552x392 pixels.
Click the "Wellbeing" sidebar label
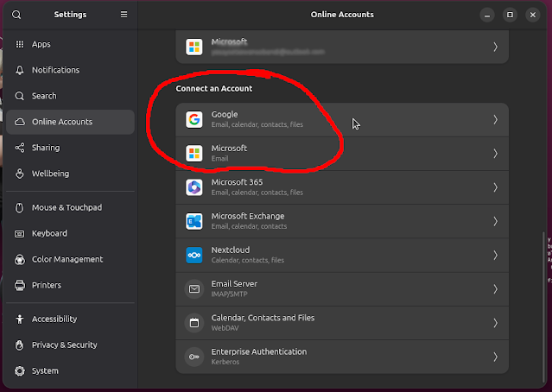click(51, 174)
